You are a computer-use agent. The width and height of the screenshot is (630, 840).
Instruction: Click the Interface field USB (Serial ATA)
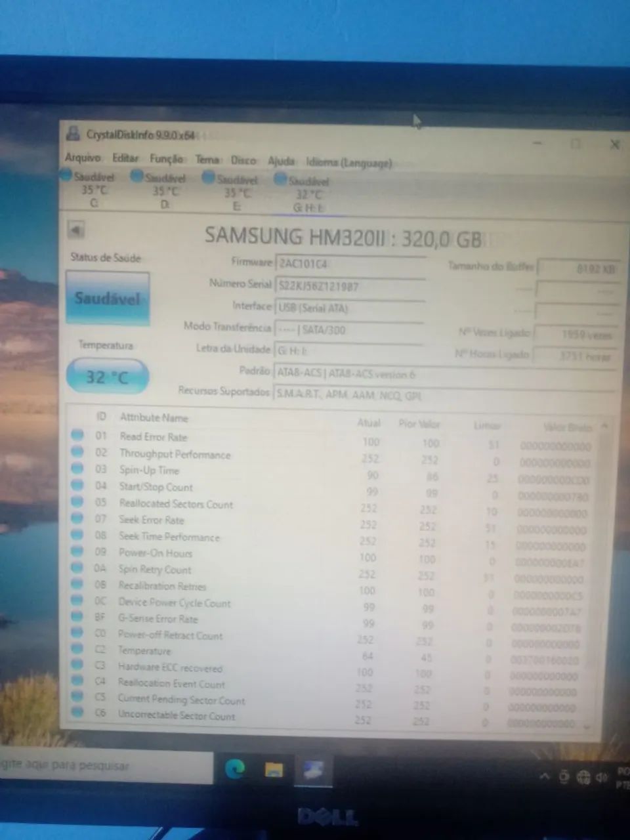pos(349,308)
